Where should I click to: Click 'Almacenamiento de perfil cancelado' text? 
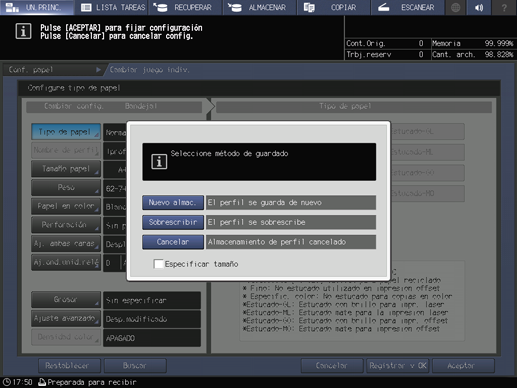[277, 242]
